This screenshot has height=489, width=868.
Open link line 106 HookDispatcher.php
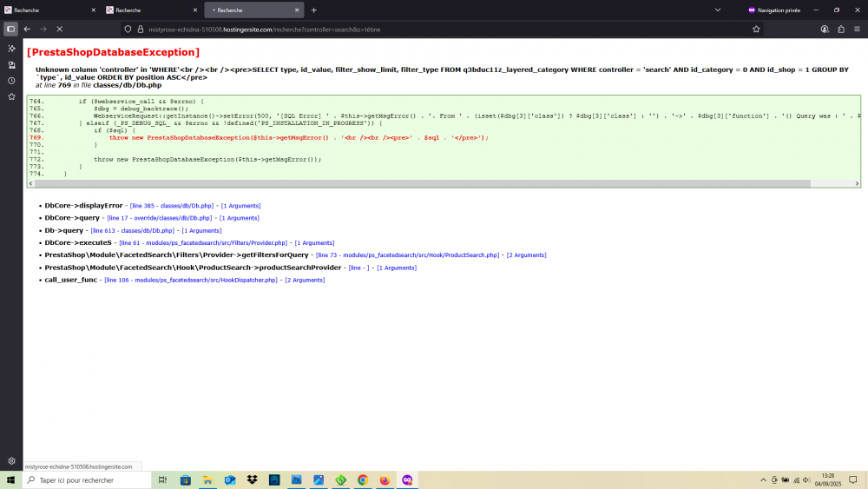tap(191, 281)
